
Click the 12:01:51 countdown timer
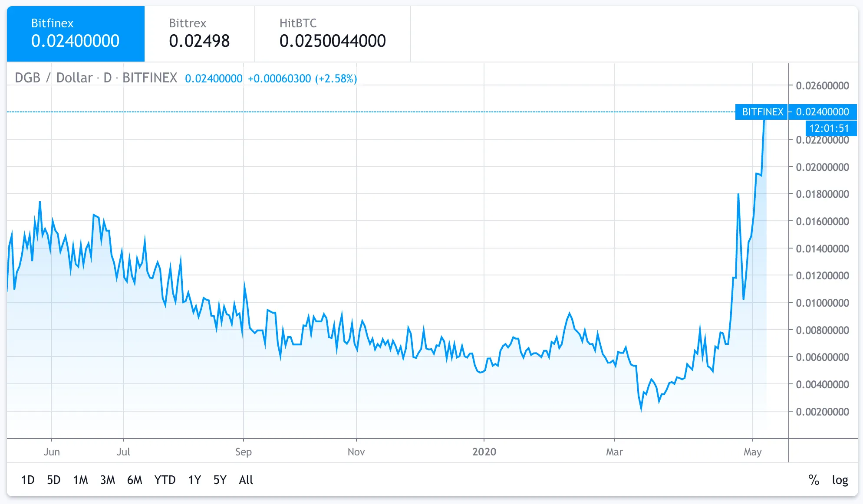tap(830, 128)
